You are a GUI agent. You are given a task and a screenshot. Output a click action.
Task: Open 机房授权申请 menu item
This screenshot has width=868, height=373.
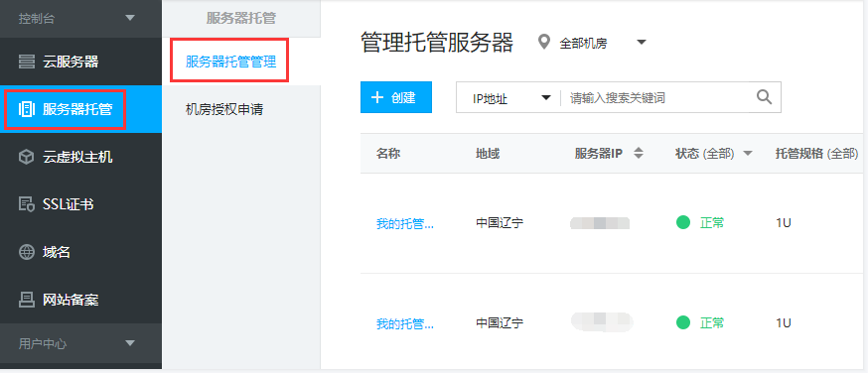(x=224, y=110)
